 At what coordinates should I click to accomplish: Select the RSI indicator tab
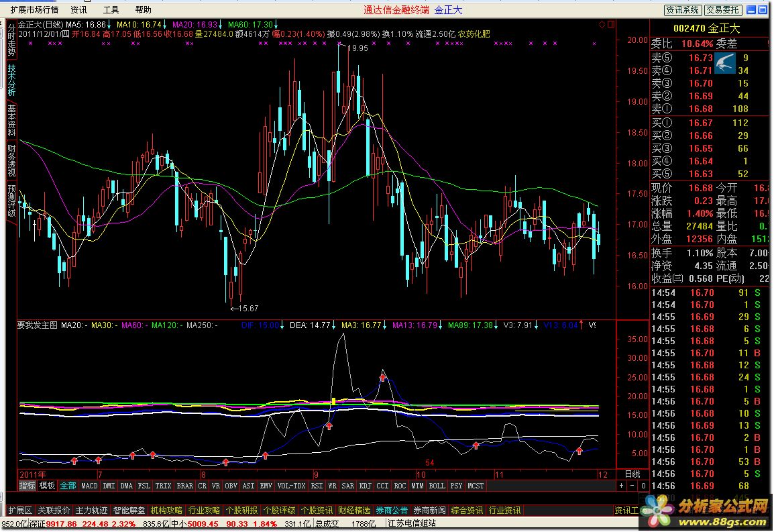[x=317, y=486]
